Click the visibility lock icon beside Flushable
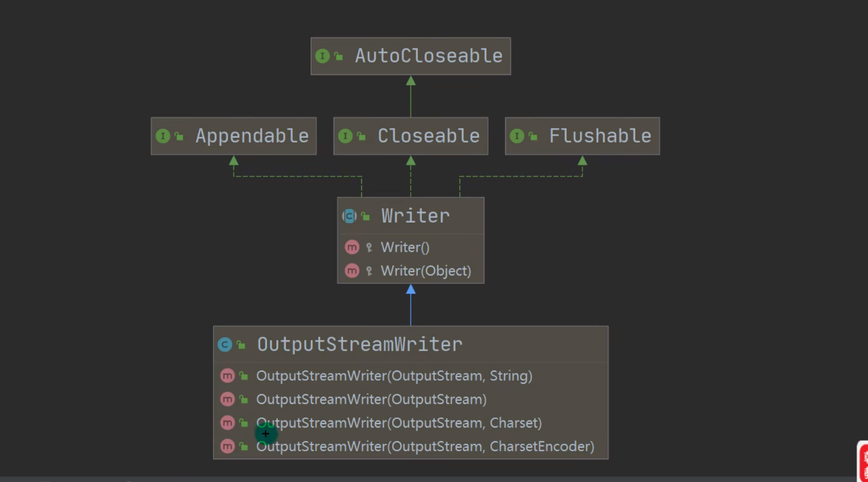 (x=533, y=136)
